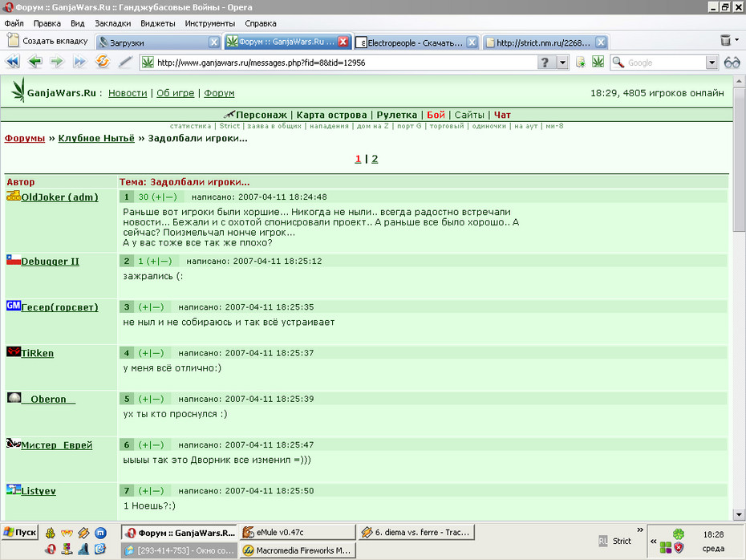This screenshot has width=746, height=560.
Task: Open the Debugger II profile
Action: tap(50, 262)
